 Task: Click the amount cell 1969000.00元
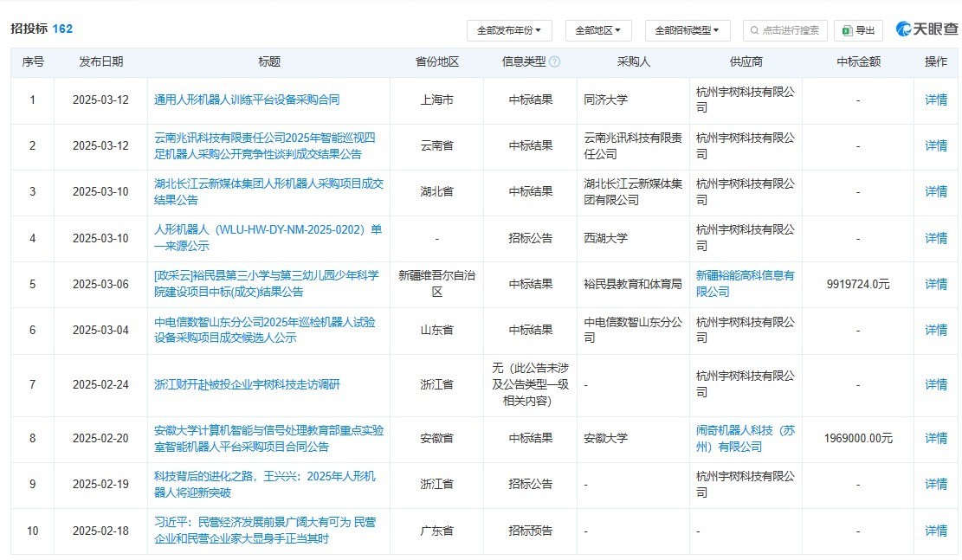click(858, 439)
